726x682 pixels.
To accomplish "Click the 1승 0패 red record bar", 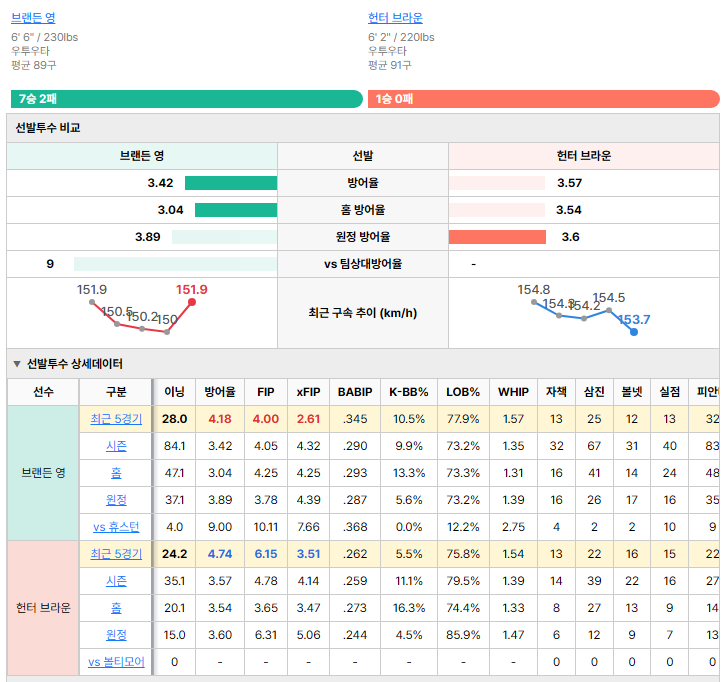I will [x=544, y=99].
